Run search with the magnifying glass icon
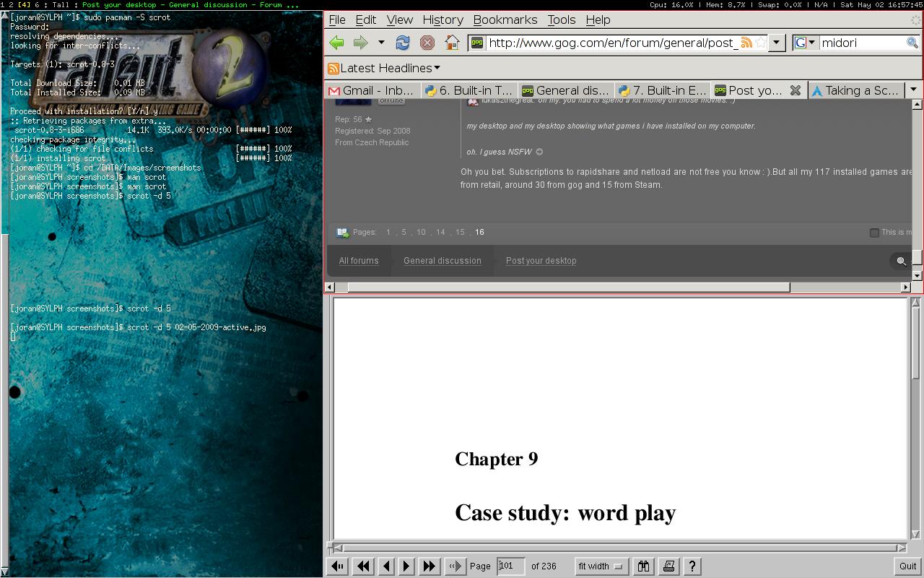This screenshot has height=578, width=924. (x=912, y=43)
